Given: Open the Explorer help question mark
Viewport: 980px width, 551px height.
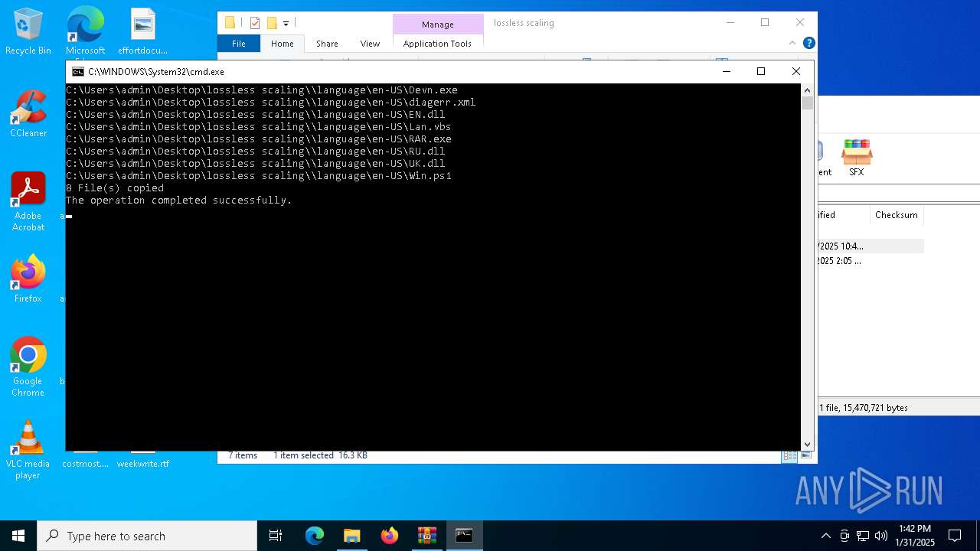Looking at the screenshot, I should [x=808, y=44].
